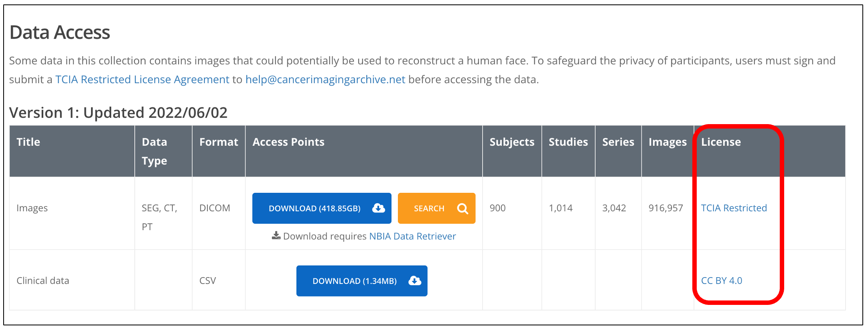This screenshot has width=868, height=331.
Task: Click the DICOM format cell
Action: click(x=215, y=208)
